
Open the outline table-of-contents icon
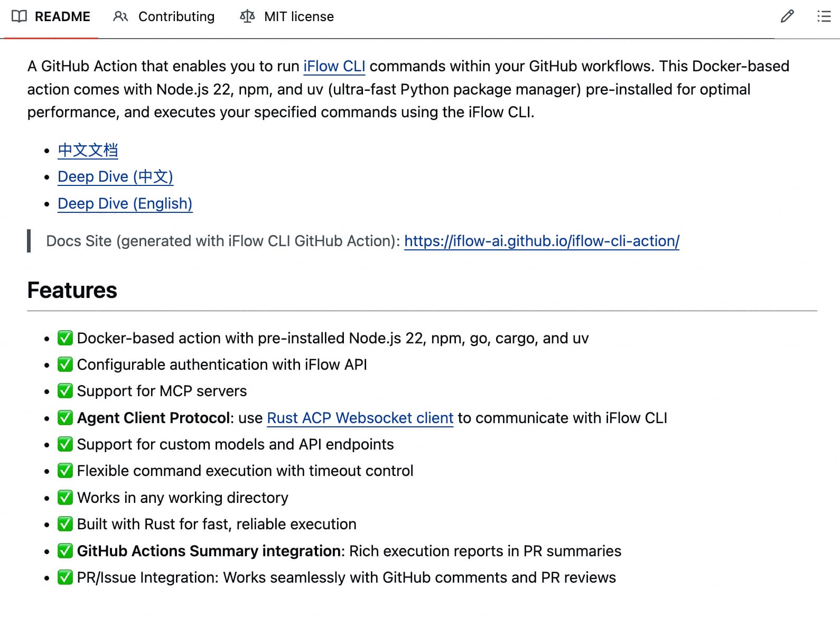point(824,16)
